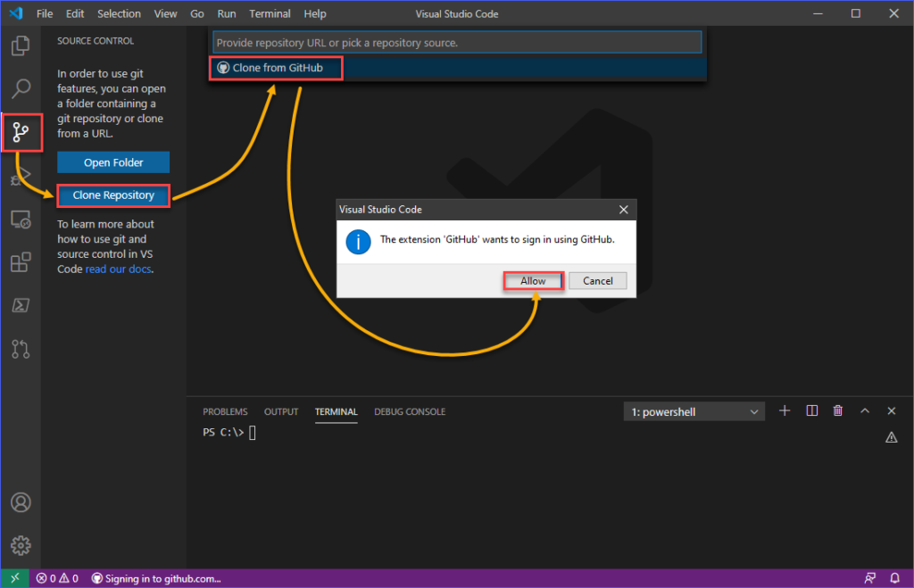Image resolution: width=914 pixels, height=588 pixels.
Task: Open the powershell terminal selector dropdown
Action: (x=694, y=411)
